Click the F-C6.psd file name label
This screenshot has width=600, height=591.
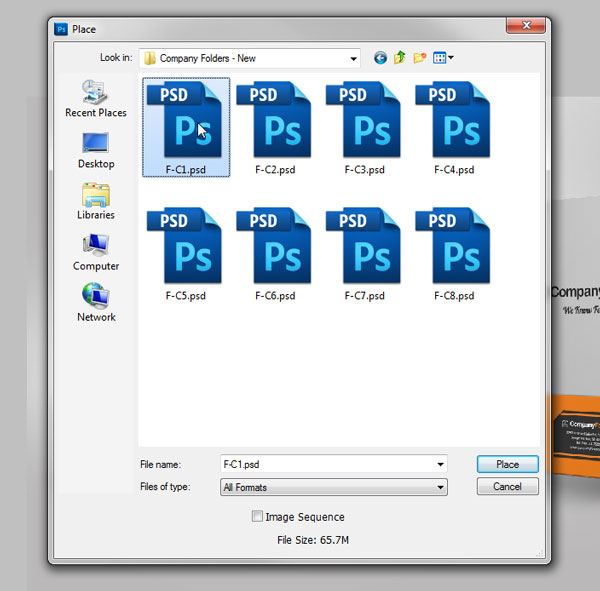coord(275,296)
